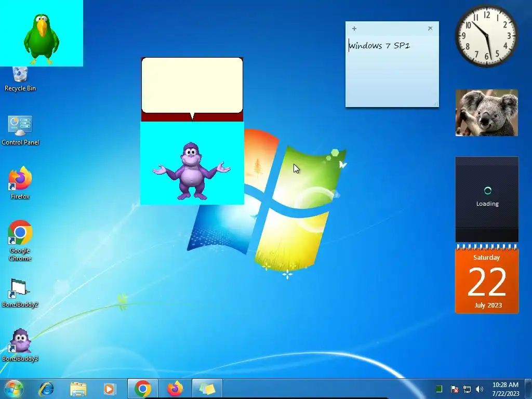Select the BonziBuddy2 desktop shortcut
Image resolution: width=532 pixels, height=399 pixels.
point(20,293)
